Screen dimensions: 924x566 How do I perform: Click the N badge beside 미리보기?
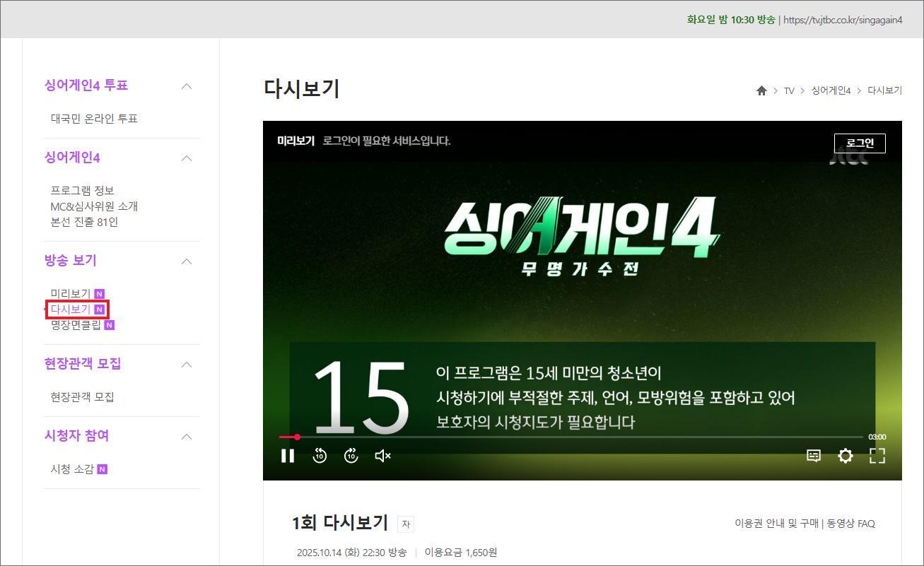coord(100,294)
